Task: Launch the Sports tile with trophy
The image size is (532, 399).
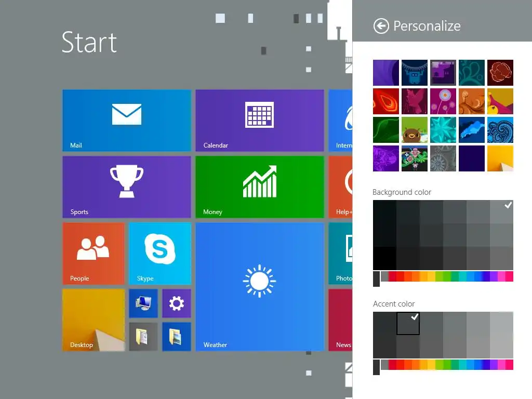Action: pos(127,187)
